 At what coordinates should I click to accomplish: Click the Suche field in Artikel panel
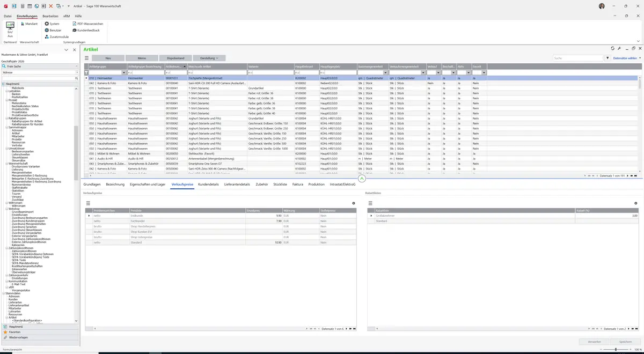(x=578, y=58)
